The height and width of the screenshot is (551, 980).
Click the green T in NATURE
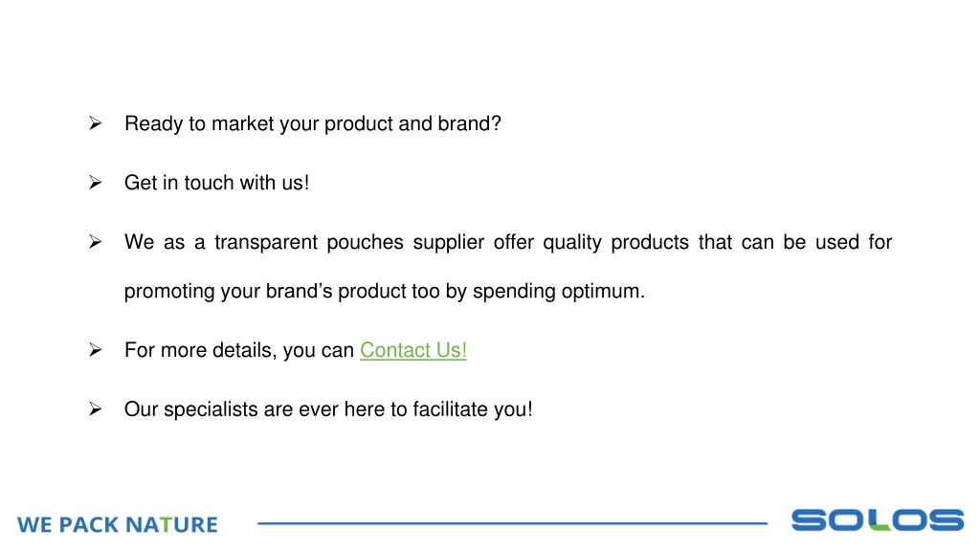pyautogui.click(x=166, y=525)
